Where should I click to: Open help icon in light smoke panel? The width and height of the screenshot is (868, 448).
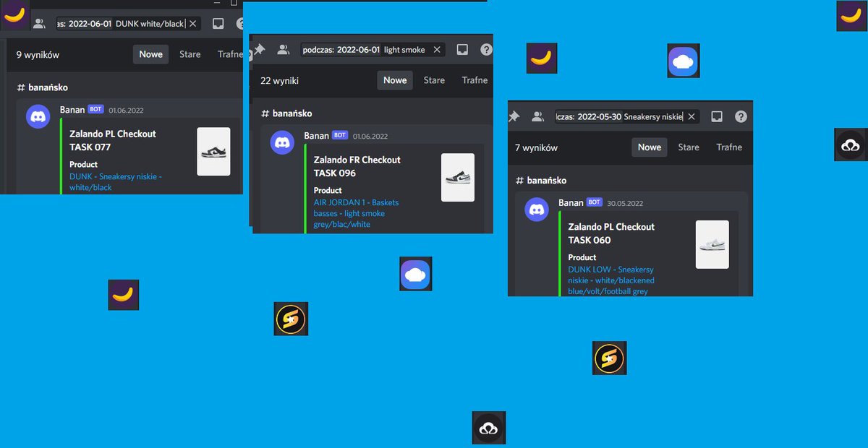pyautogui.click(x=487, y=50)
